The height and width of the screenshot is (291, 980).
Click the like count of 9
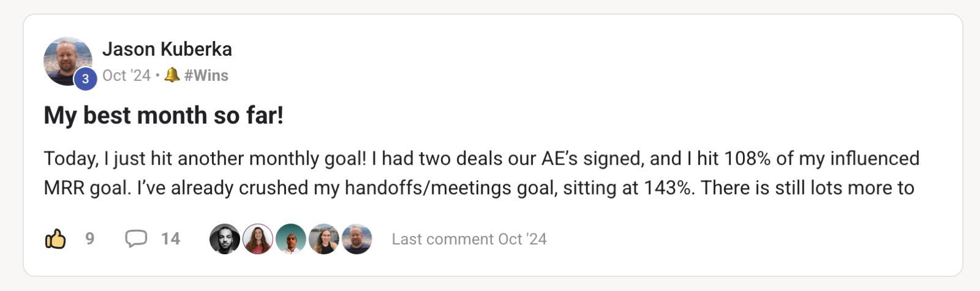coord(89,239)
